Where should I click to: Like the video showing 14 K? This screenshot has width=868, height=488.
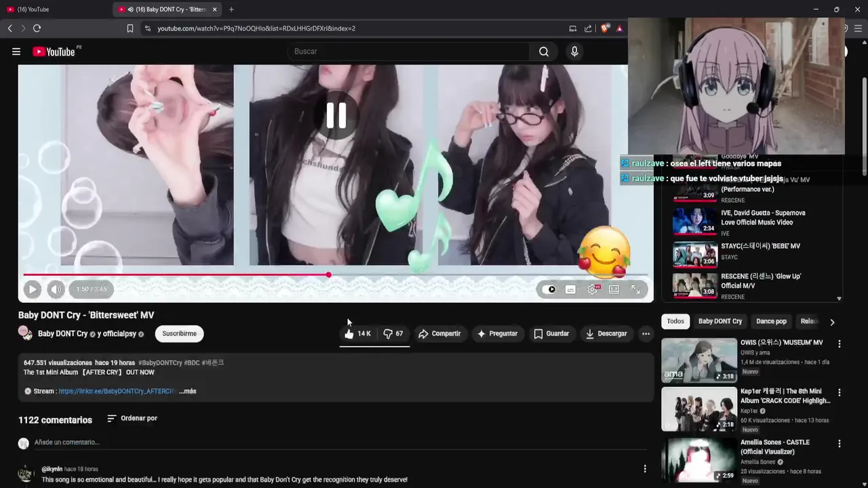(x=357, y=333)
